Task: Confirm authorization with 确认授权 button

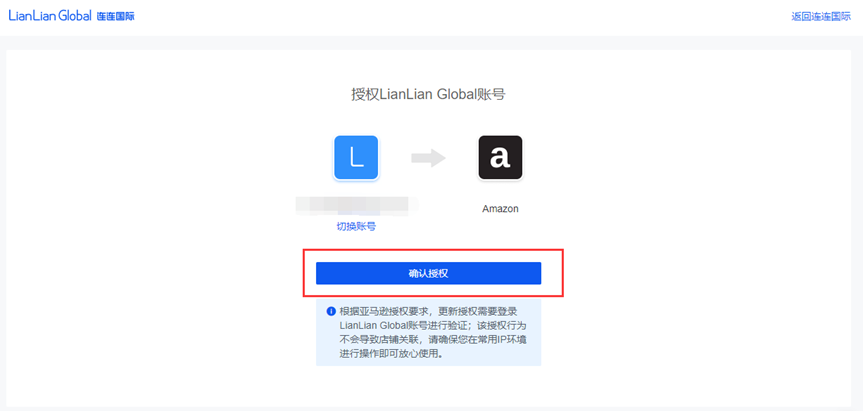Action: click(x=428, y=273)
